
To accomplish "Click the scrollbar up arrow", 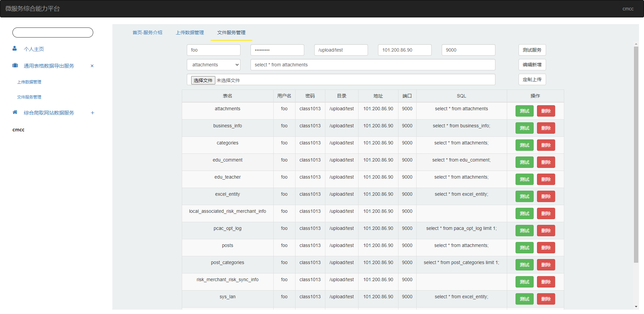I will 636,44.
